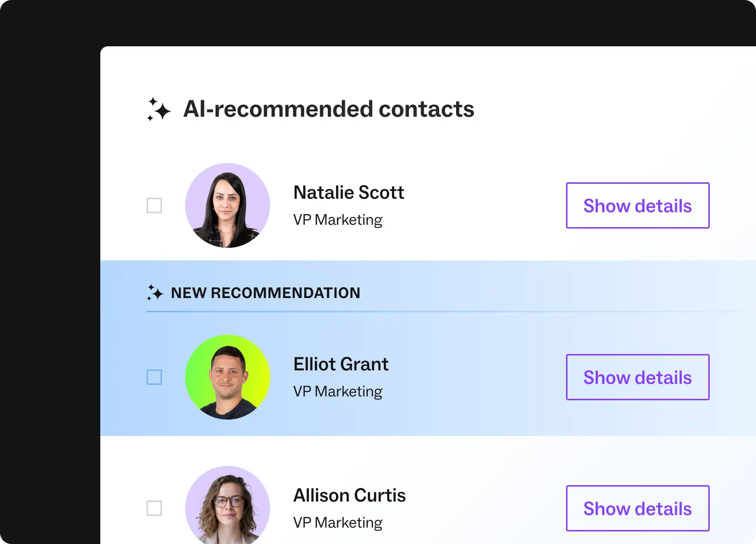Click VP Marketing under Elliot Grant
Image resolution: width=756 pixels, height=544 pixels.
(x=338, y=391)
